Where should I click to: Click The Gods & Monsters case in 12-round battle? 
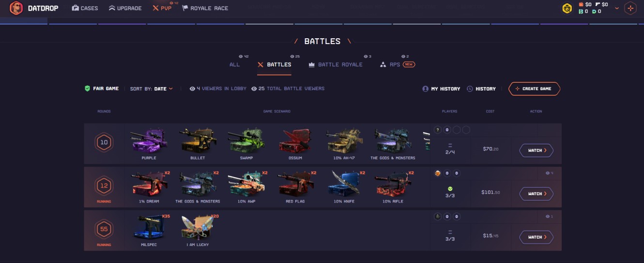198,184
